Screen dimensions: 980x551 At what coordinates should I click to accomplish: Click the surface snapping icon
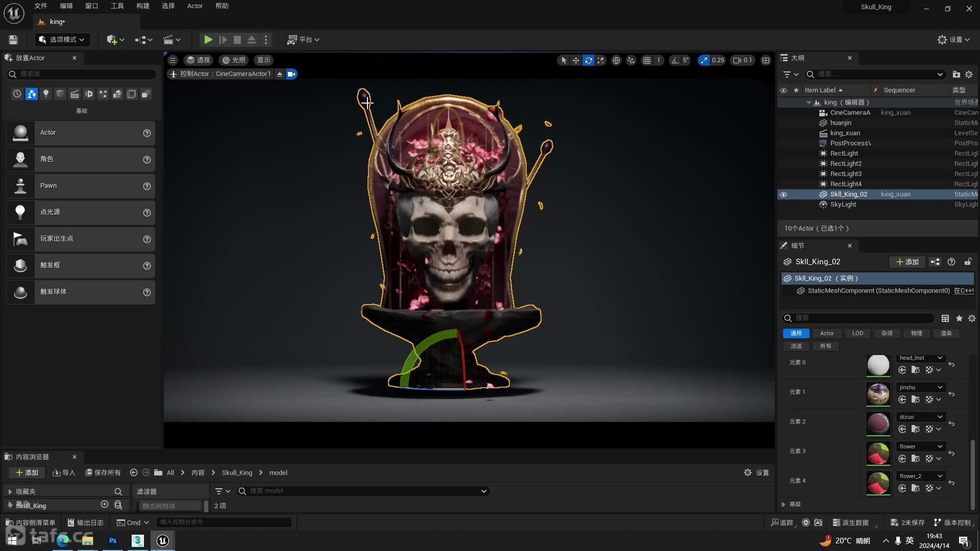tap(631, 60)
